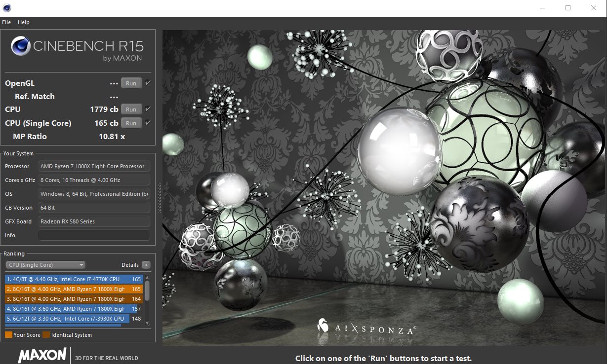
Task: Click the Cinebench logo sphere icon
Action: click(x=21, y=47)
